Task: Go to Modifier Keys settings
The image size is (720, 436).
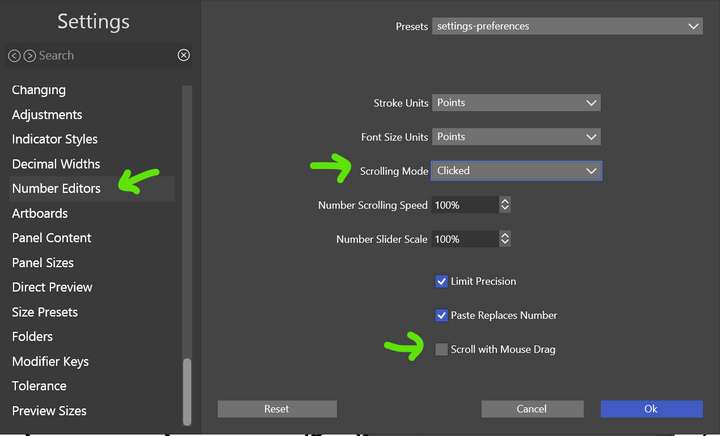Action: coord(51,362)
